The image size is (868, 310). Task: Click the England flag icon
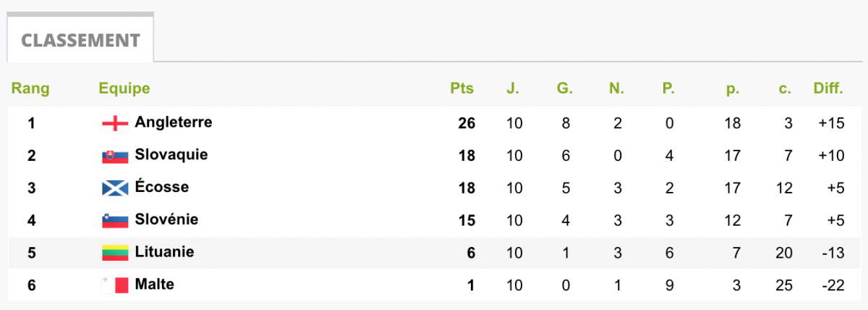(x=115, y=124)
